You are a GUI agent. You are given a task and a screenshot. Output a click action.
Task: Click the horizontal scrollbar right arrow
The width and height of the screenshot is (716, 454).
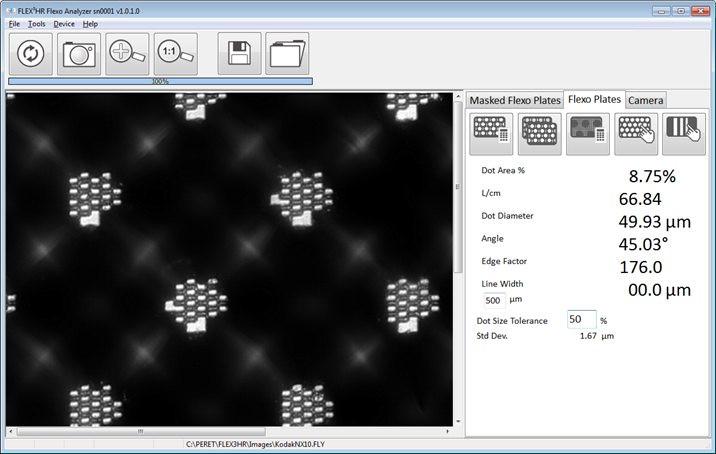click(448, 431)
